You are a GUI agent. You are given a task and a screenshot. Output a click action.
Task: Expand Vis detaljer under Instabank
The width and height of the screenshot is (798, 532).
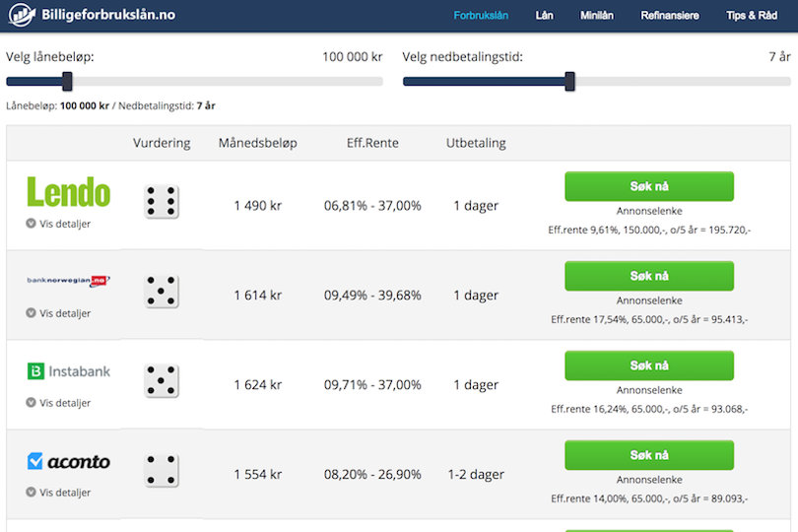pos(58,403)
